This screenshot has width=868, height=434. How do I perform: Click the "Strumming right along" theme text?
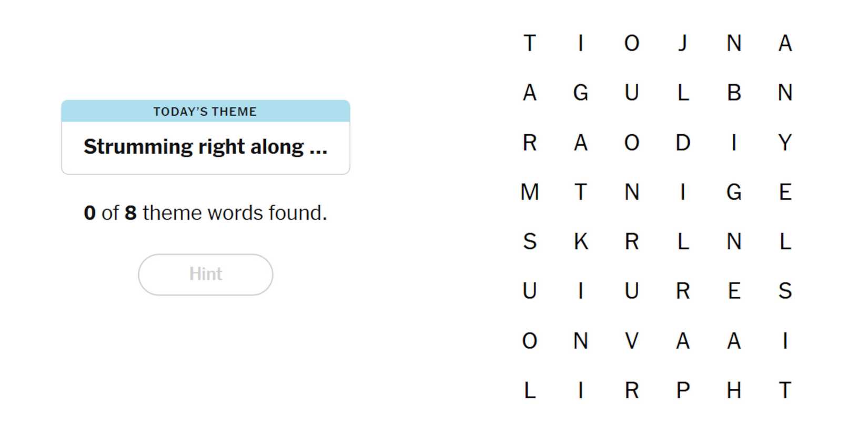point(205,147)
